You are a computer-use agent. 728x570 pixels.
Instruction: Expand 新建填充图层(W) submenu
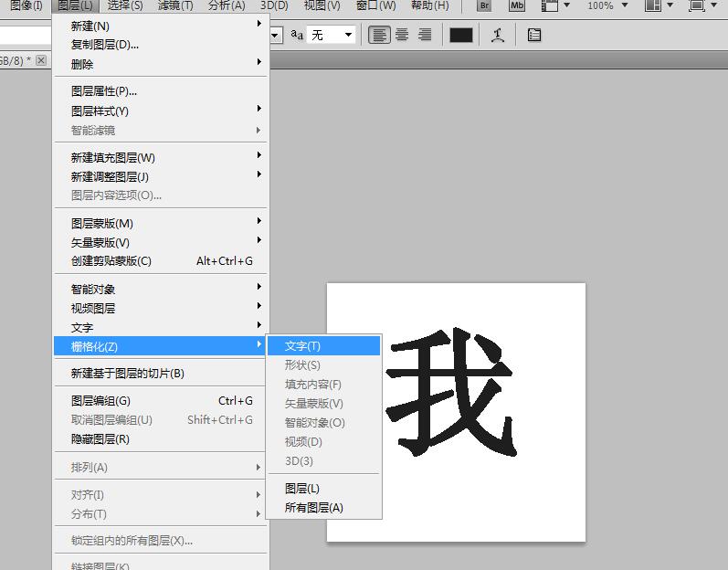(161, 158)
